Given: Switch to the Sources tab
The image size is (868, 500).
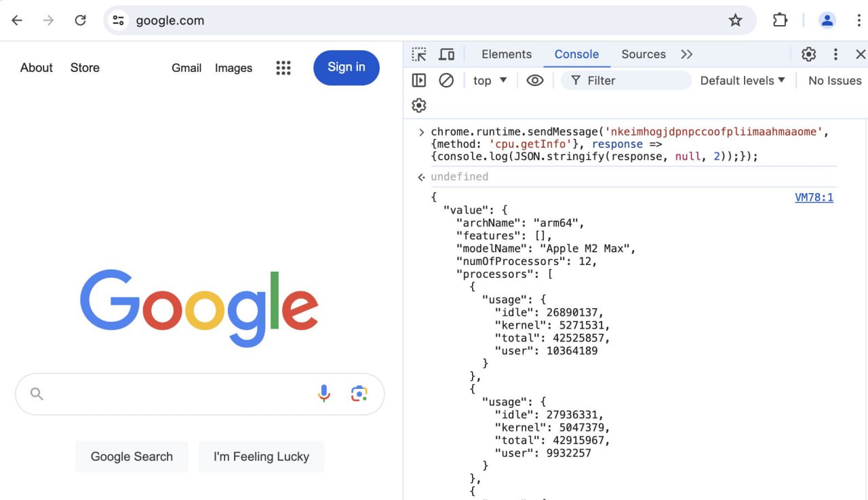Looking at the screenshot, I should coord(644,54).
